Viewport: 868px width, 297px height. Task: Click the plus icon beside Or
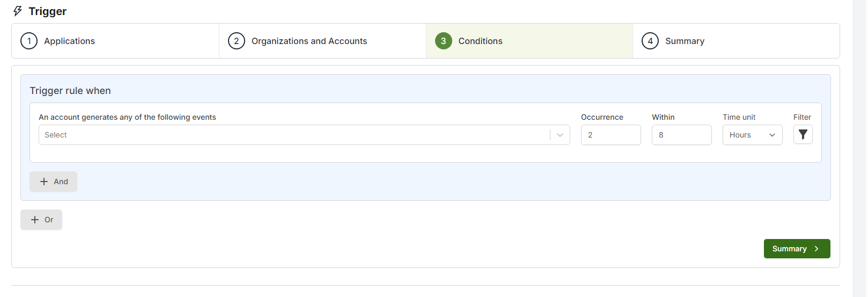pyautogui.click(x=35, y=220)
